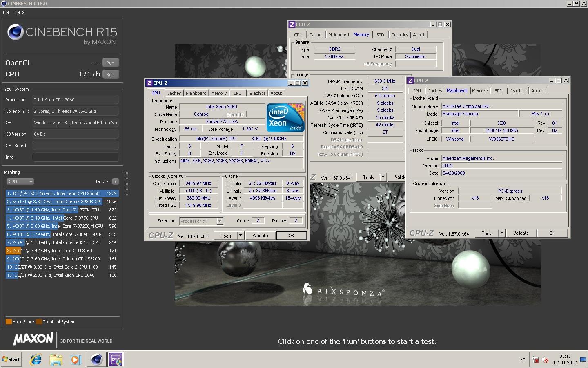588x368 pixels.
Task: Open Tools dropdown arrow in CPU-Z Mainboard window
Action: (502, 233)
